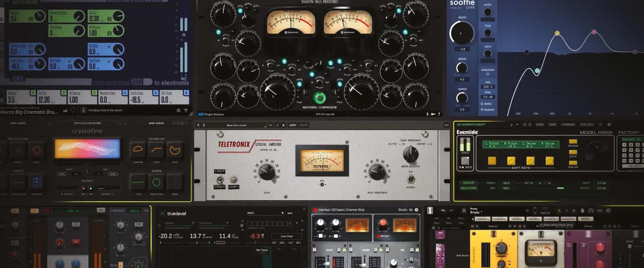
Task: Open the gear settings in Slate Mix Rack toolbar
Action: pyautogui.click(x=608, y=210)
